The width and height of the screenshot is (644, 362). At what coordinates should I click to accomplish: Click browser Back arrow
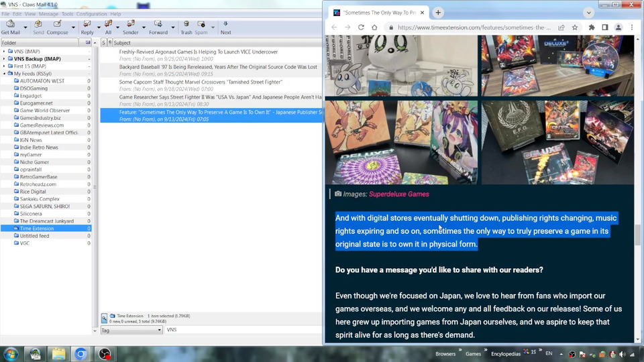[334, 27]
